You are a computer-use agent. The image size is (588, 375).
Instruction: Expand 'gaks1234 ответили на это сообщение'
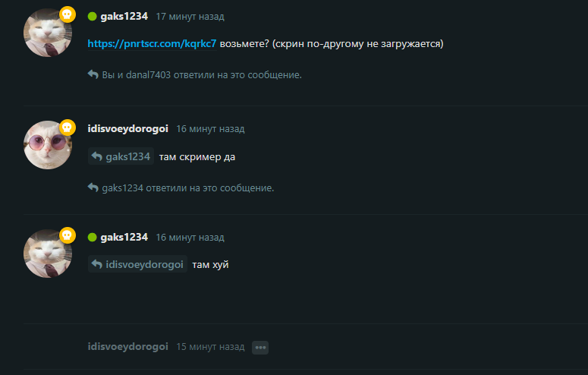click(x=188, y=187)
